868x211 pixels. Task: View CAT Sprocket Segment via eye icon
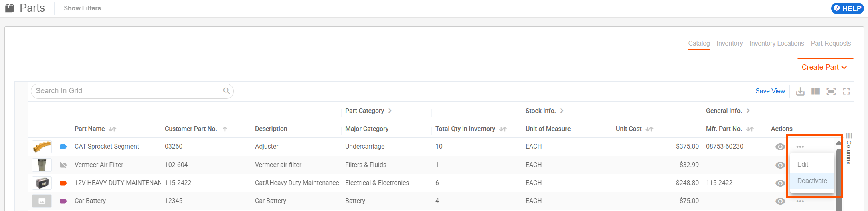[x=780, y=147]
